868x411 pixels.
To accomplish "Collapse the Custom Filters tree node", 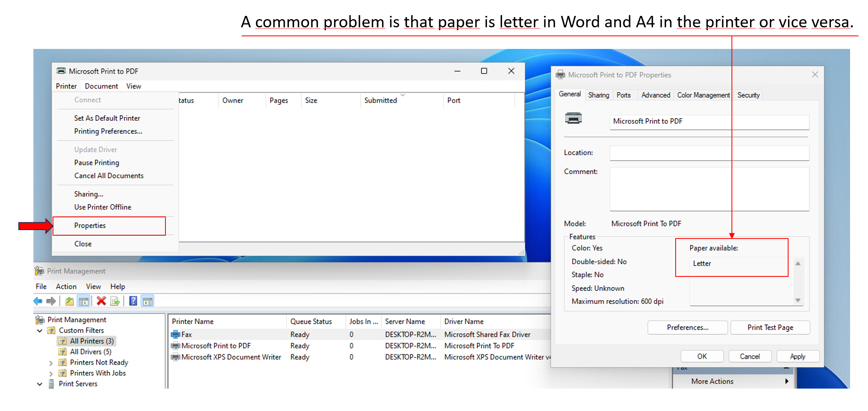I will pos(40,331).
